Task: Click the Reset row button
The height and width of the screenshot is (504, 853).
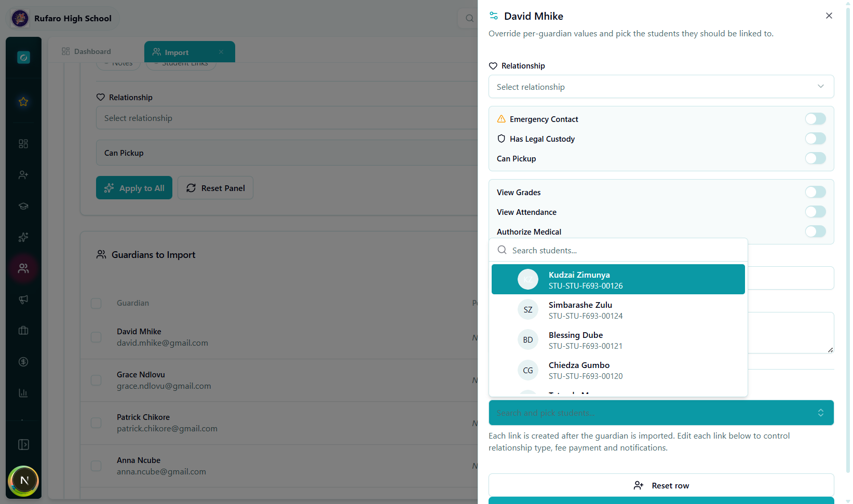Action: 661,485
